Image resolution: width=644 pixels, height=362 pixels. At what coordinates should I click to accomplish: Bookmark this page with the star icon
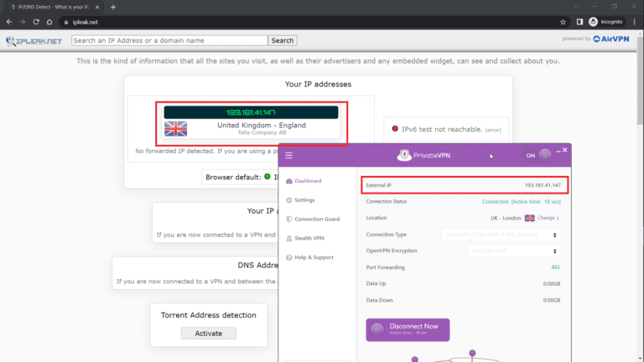563,22
